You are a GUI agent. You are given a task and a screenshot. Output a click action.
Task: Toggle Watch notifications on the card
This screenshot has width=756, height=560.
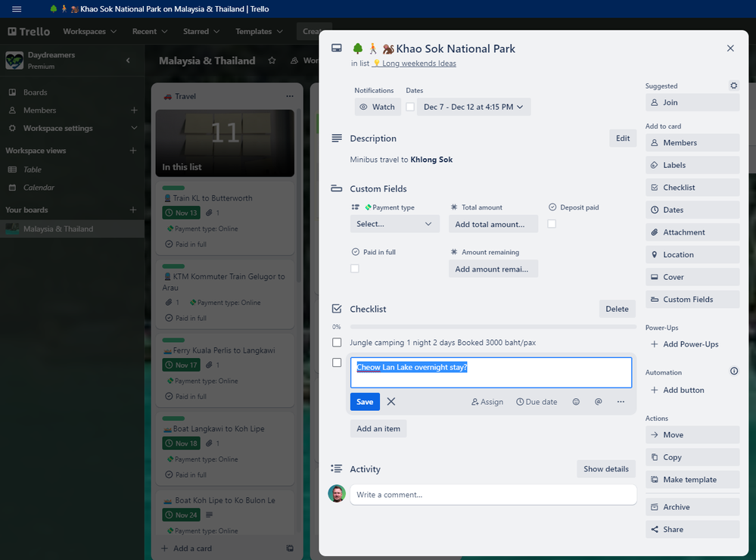pyautogui.click(x=378, y=107)
